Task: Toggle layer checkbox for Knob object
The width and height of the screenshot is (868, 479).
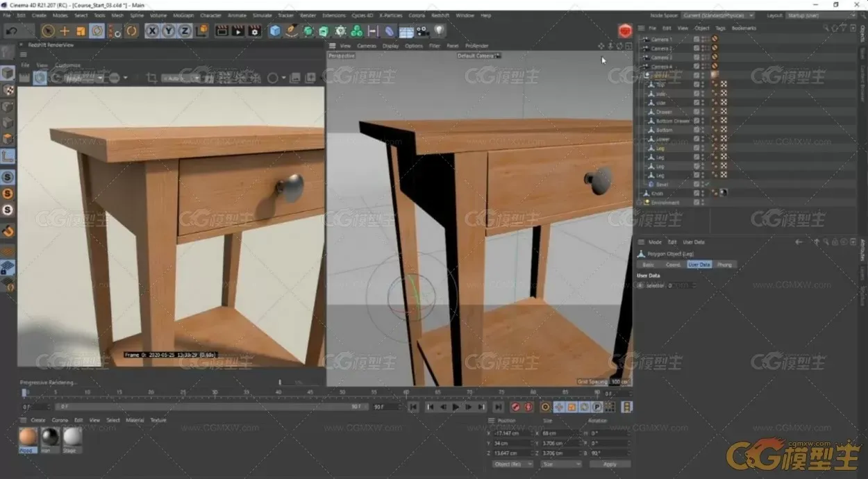Action: pyautogui.click(x=696, y=193)
